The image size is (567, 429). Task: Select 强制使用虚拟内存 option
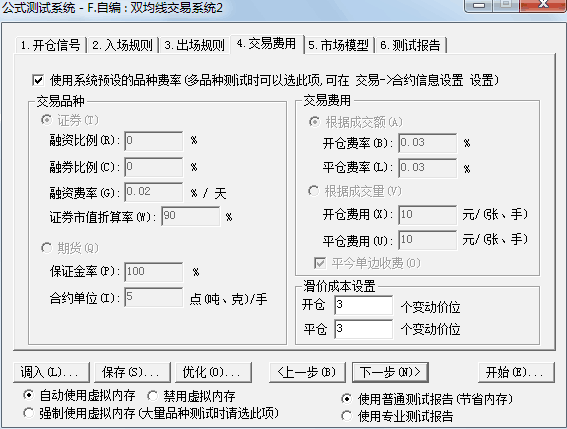coord(28,413)
